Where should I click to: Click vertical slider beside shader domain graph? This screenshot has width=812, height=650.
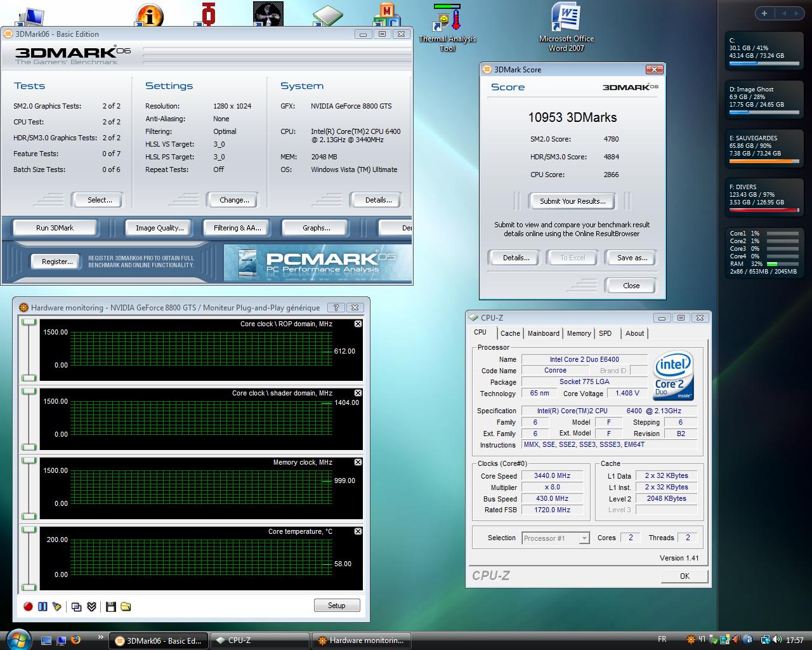click(29, 418)
